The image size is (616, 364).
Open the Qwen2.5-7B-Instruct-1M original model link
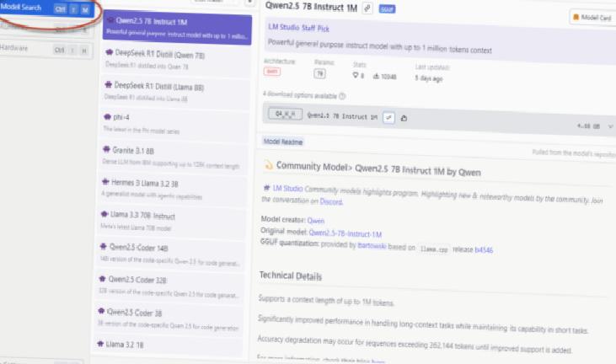[x=345, y=233]
